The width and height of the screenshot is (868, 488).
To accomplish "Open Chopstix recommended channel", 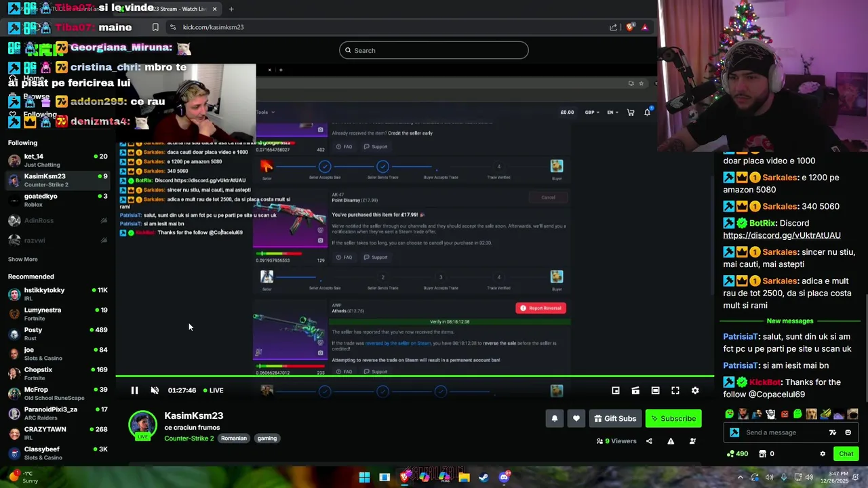I will (58, 373).
